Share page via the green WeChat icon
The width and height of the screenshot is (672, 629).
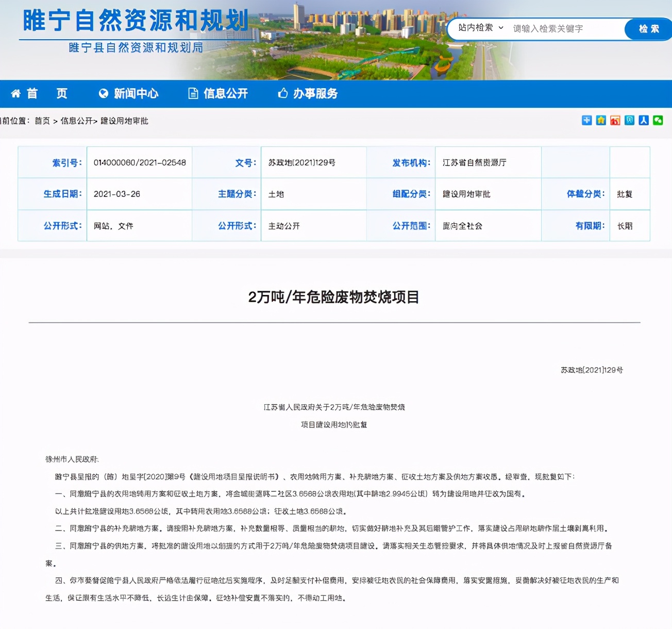[x=658, y=120]
